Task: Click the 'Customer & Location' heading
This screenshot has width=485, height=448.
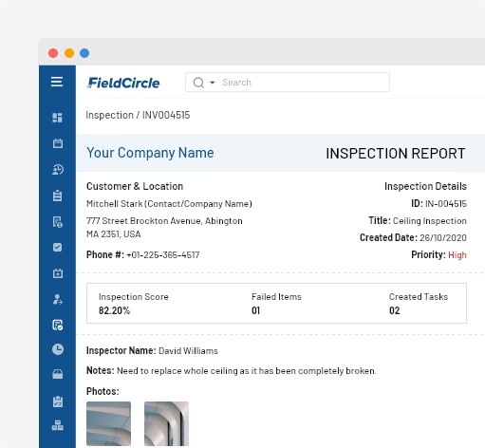Action: pos(135,186)
